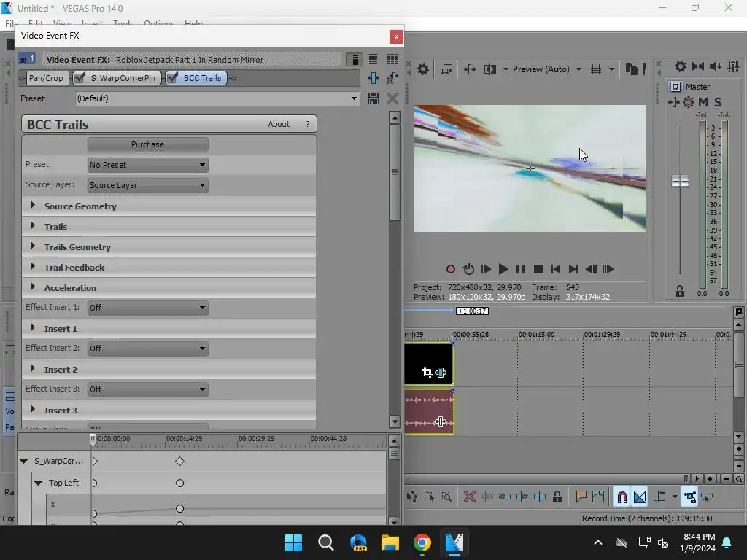Expand the Trails Geometry section
Screen dimensions: 747x560
(32, 246)
